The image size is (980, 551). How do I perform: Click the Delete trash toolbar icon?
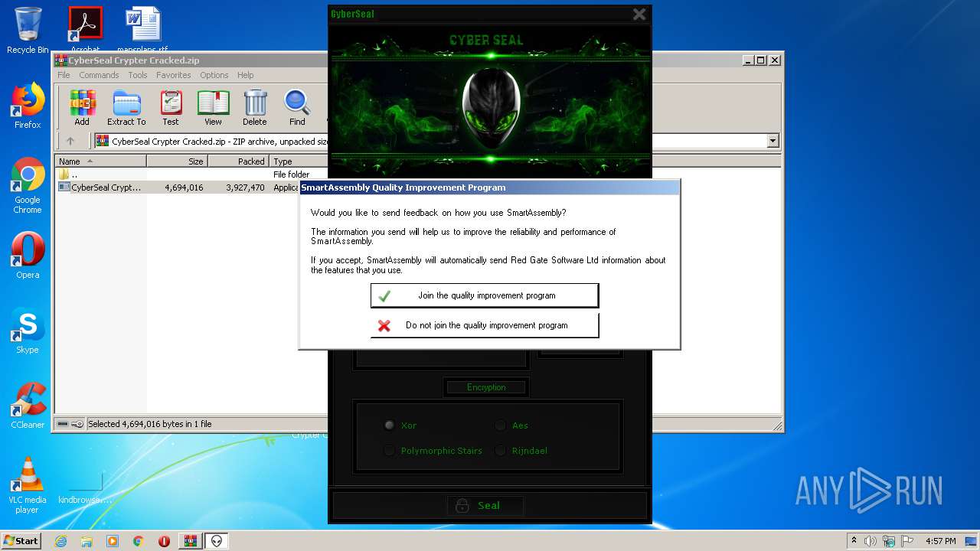[x=255, y=108]
